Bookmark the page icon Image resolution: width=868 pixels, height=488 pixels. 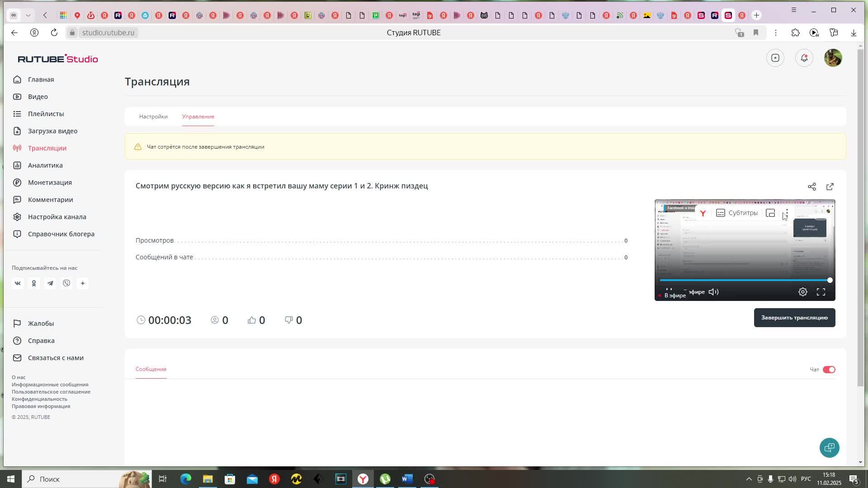(756, 33)
